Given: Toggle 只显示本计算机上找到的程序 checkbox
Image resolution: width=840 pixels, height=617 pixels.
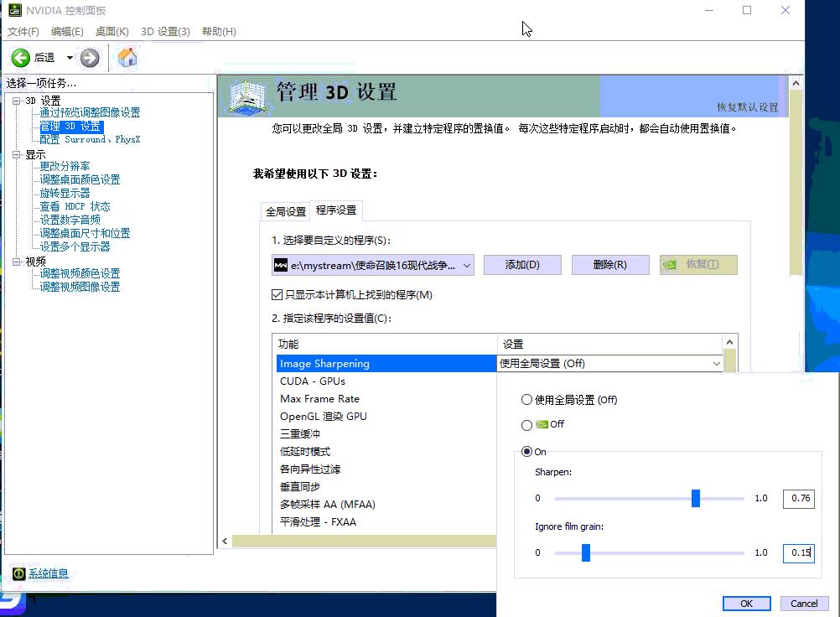Looking at the screenshot, I should click(277, 294).
